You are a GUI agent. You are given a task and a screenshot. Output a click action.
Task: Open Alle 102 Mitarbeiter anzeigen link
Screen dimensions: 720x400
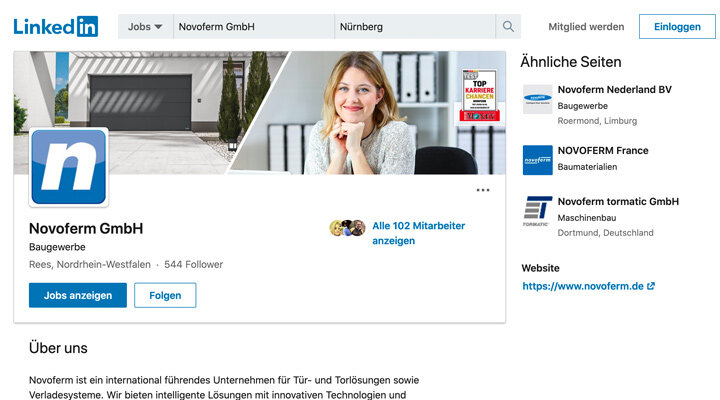coord(418,233)
